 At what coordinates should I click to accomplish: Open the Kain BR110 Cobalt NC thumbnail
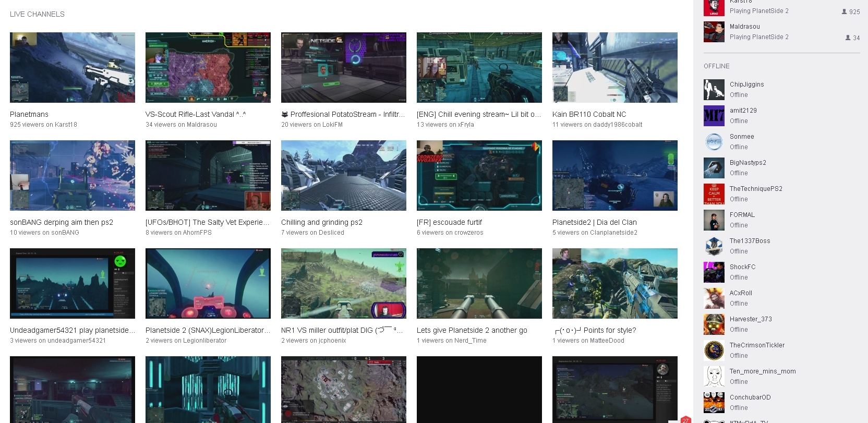[x=615, y=67]
